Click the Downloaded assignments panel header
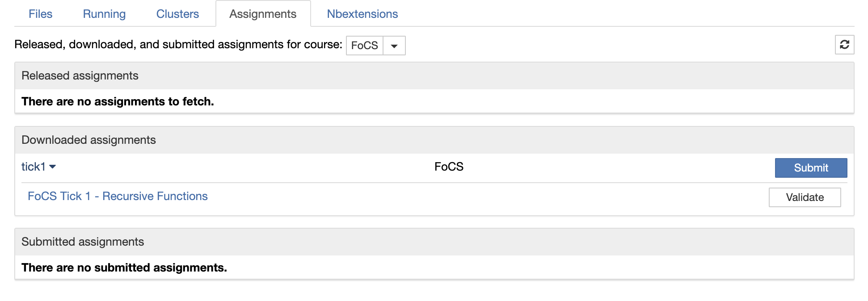The height and width of the screenshot is (301, 868). [x=88, y=140]
